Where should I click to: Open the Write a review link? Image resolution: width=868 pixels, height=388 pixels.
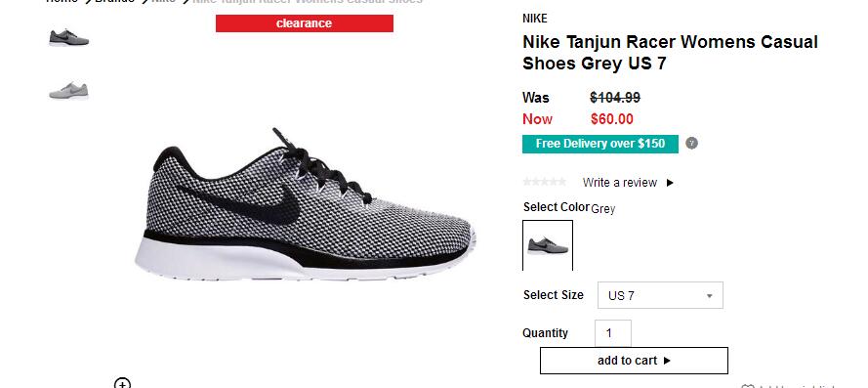tap(619, 183)
